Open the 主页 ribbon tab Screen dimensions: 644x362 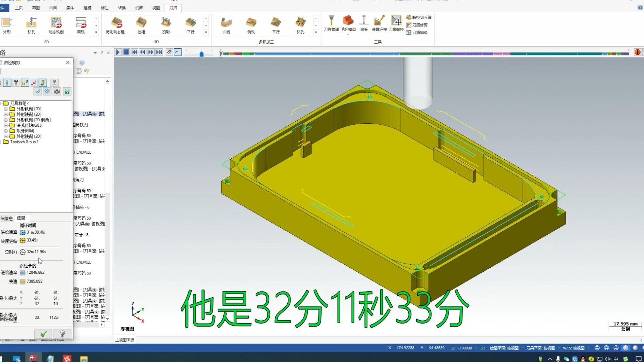pyautogui.click(x=19, y=7)
